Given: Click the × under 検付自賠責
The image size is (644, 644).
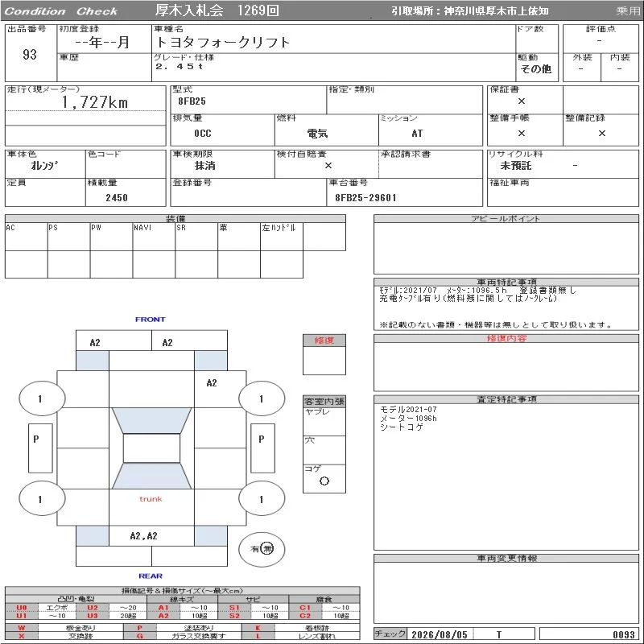Looking at the screenshot, I should (x=328, y=166).
